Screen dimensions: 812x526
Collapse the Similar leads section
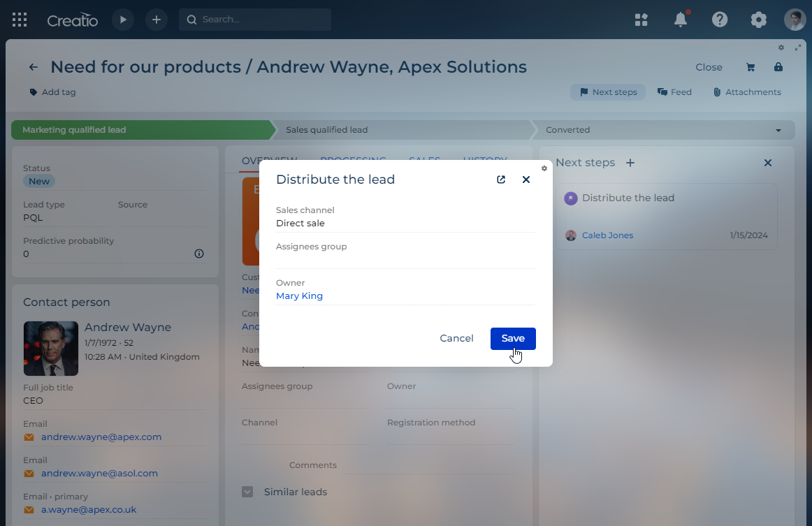247,492
